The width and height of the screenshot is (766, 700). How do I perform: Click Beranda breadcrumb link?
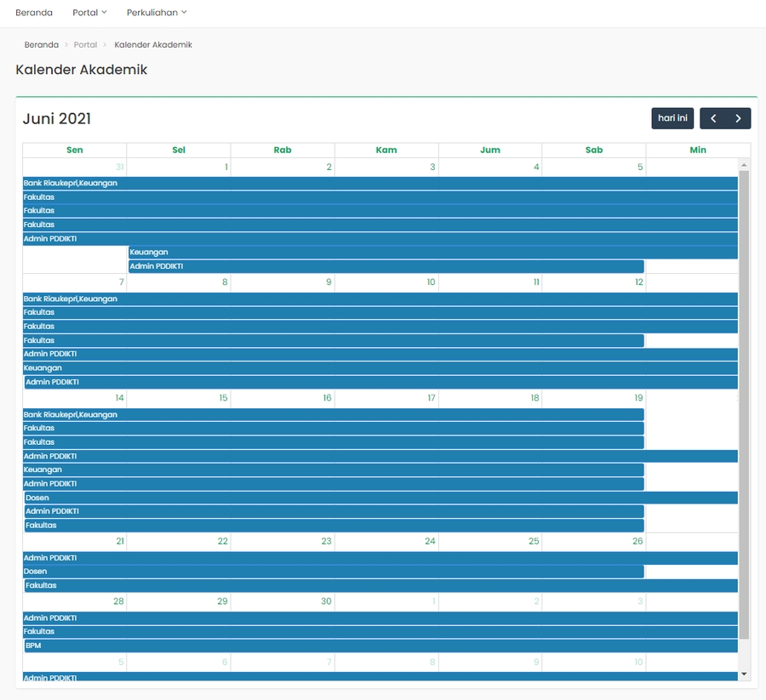point(41,44)
